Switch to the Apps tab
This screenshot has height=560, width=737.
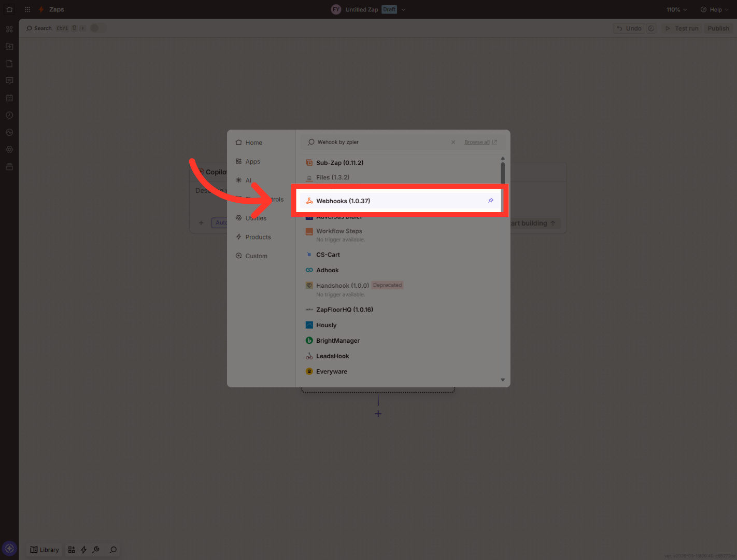point(248,162)
